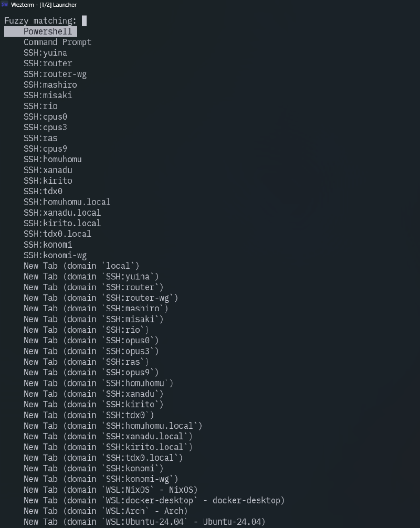Viewport: 420px width, 528px height.
Task: Open New Tab for domain SSH:kirito.local
Action: click(108, 447)
